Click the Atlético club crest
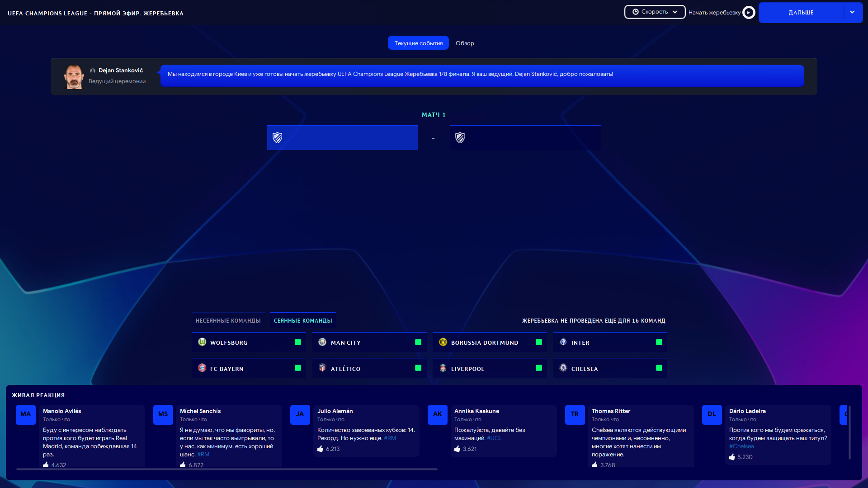868x488 pixels. tap(322, 368)
